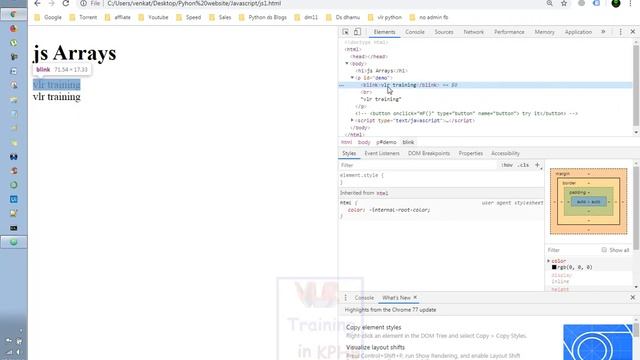Select Event Listeners sub-tab

(382, 153)
